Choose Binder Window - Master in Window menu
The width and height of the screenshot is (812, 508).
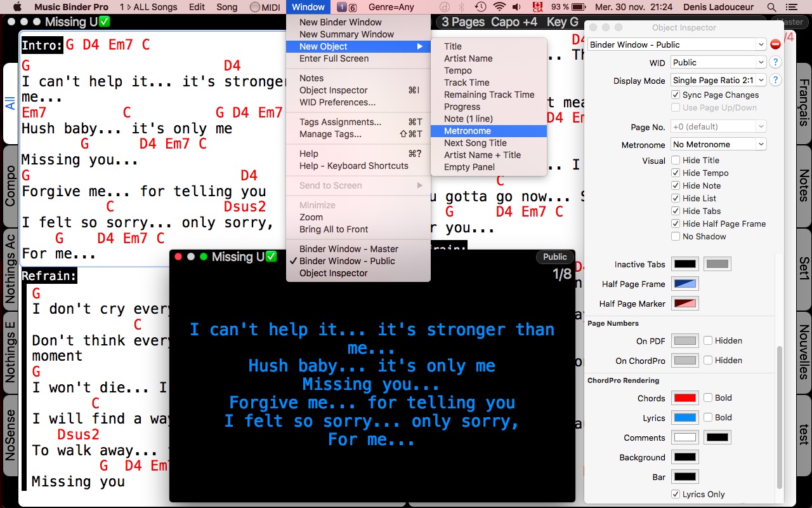[x=358, y=249]
